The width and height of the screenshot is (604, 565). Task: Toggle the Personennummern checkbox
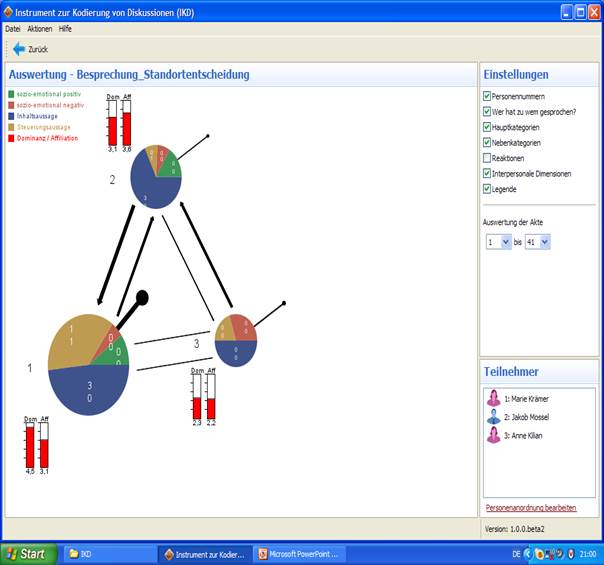point(487,96)
